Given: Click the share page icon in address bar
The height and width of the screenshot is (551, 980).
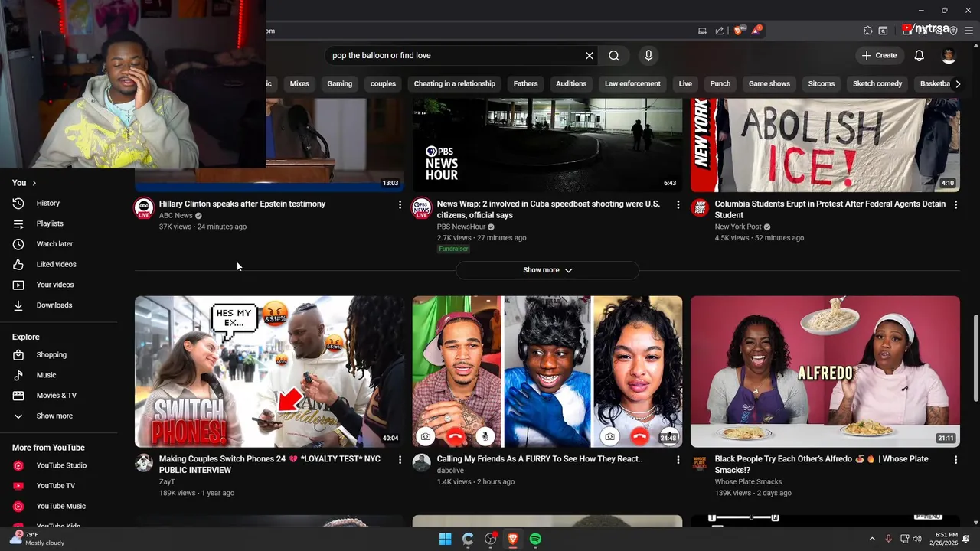Looking at the screenshot, I should coord(720,31).
